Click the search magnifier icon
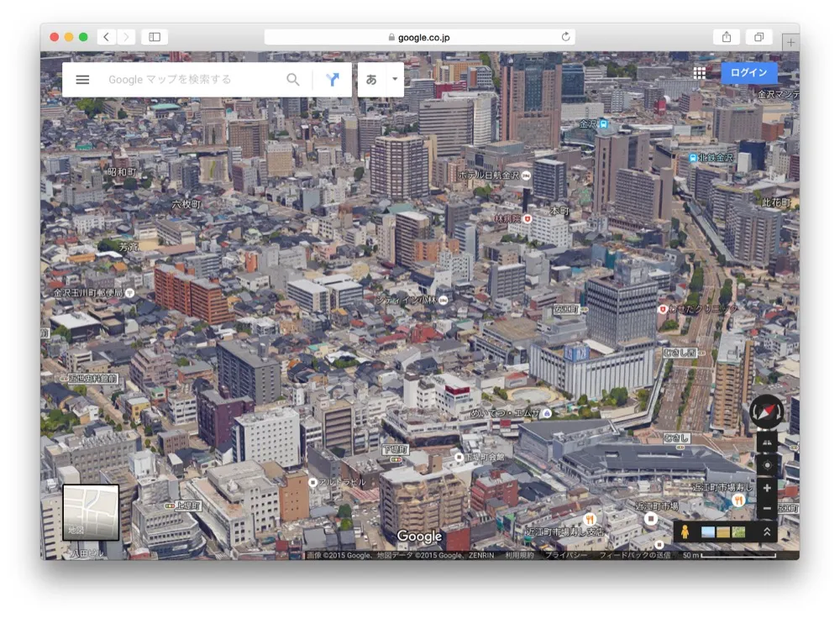 pos(293,80)
